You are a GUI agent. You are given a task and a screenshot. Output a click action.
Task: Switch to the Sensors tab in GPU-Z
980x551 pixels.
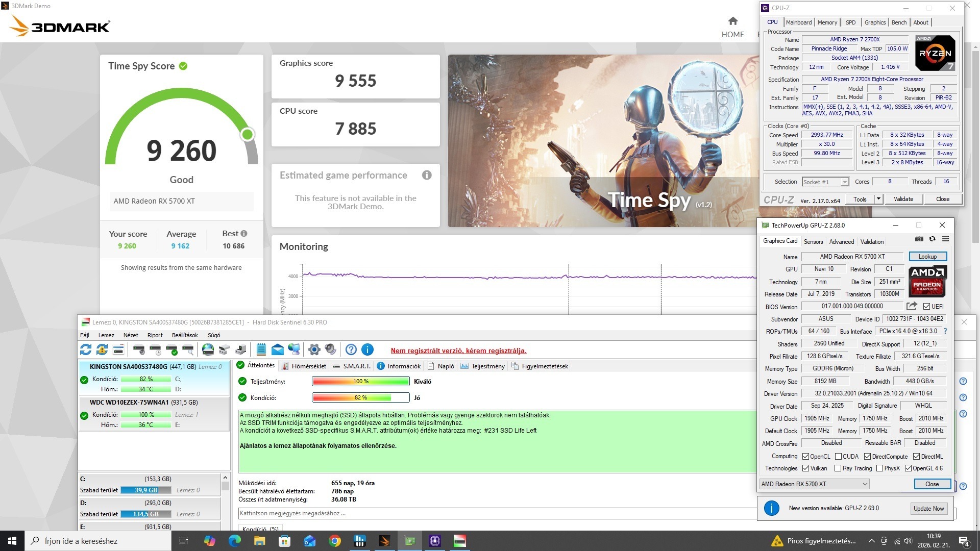coord(813,242)
